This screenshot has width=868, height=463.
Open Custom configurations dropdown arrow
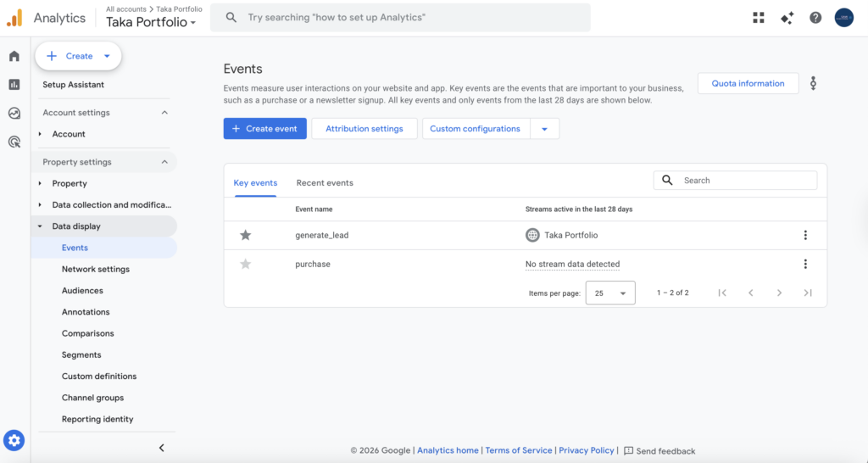pyautogui.click(x=544, y=129)
